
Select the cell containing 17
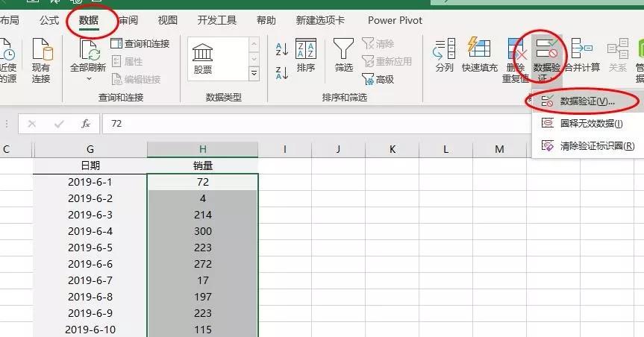point(203,280)
